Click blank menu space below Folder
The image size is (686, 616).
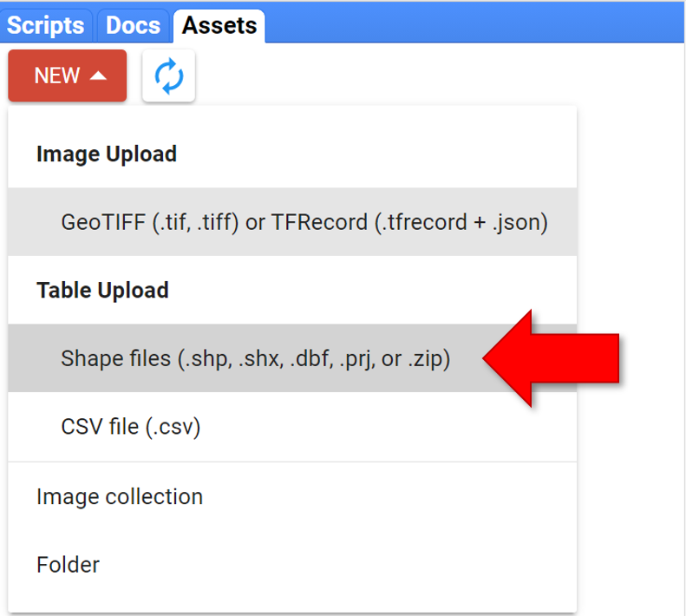[292, 600]
